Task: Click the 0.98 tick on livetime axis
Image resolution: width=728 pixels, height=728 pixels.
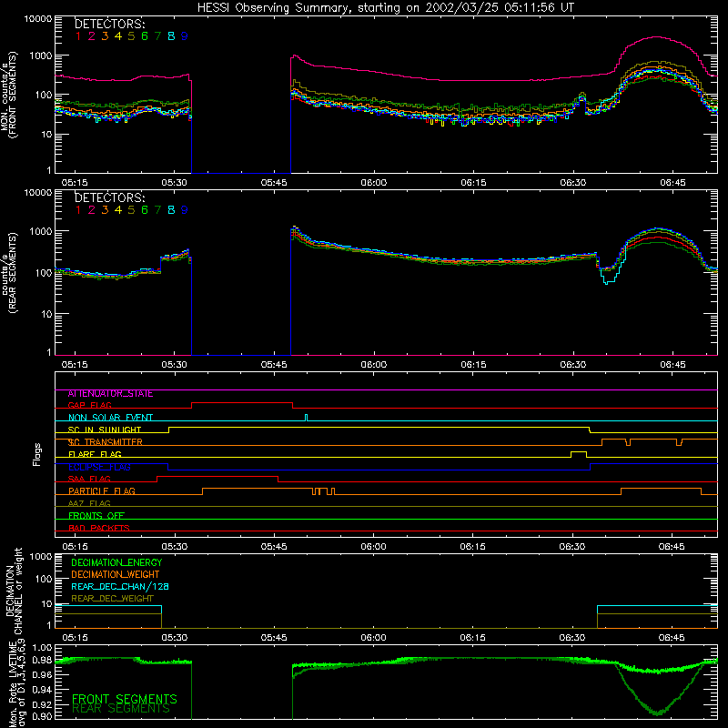Action: click(42, 660)
